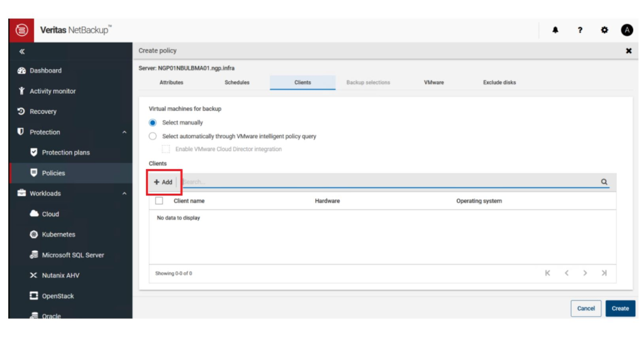Screen dimensions: 644x347
Task: Click the Policies icon in the sidebar
Action: click(x=34, y=172)
